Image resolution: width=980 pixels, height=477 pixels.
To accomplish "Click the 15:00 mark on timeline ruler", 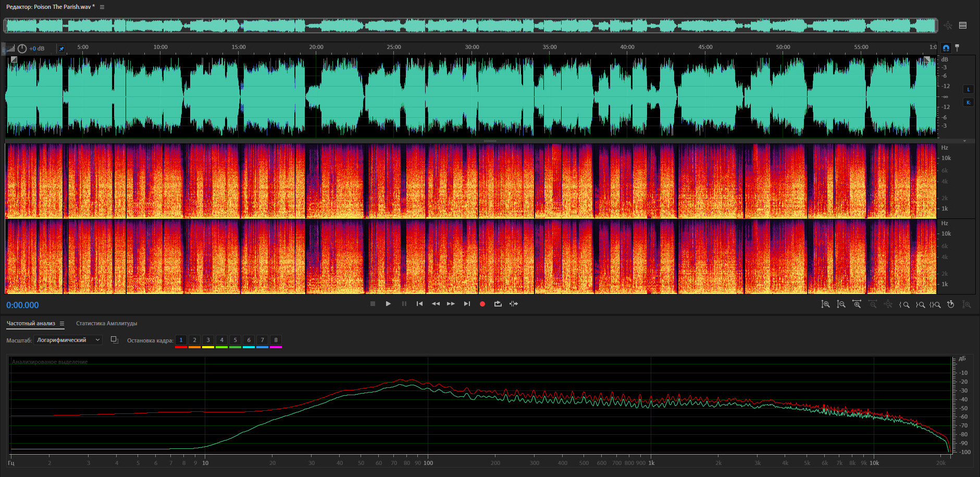I will coord(239,47).
